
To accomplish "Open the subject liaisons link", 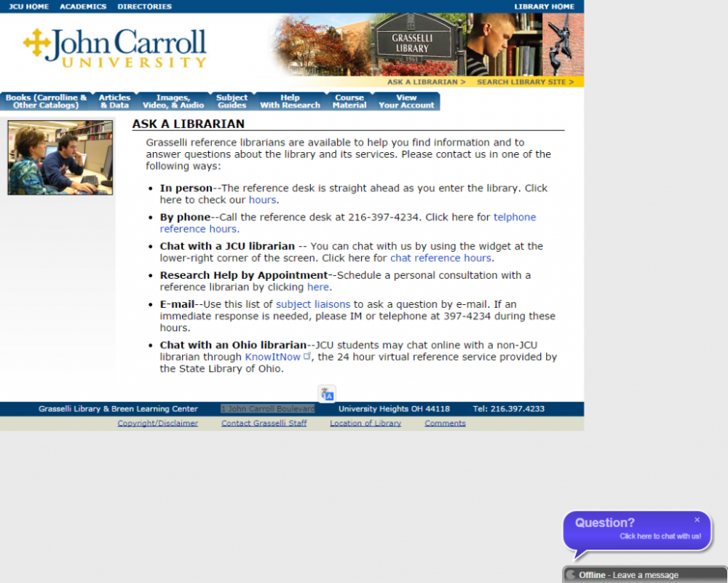I will coord(313,304).
